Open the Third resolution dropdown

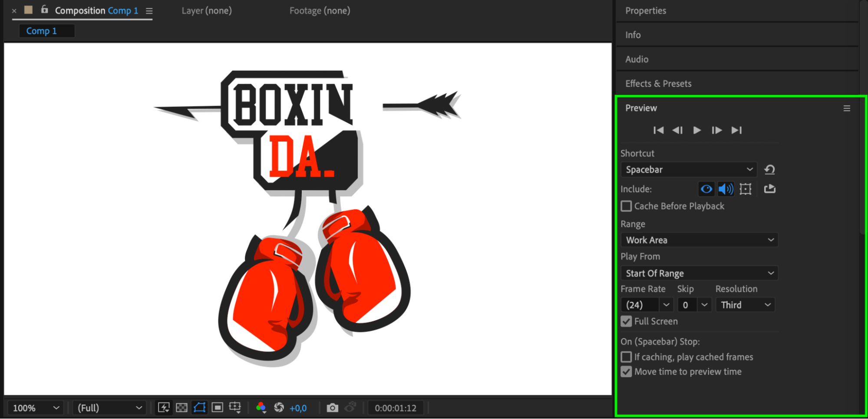[745, 305]
